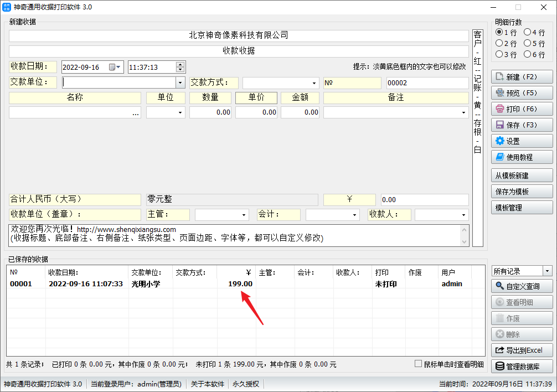The height and width of the screenshot is (392, 557).
Task: Enable 鼠标单击时查看明细 checkbox
Action: pos(419,364)
